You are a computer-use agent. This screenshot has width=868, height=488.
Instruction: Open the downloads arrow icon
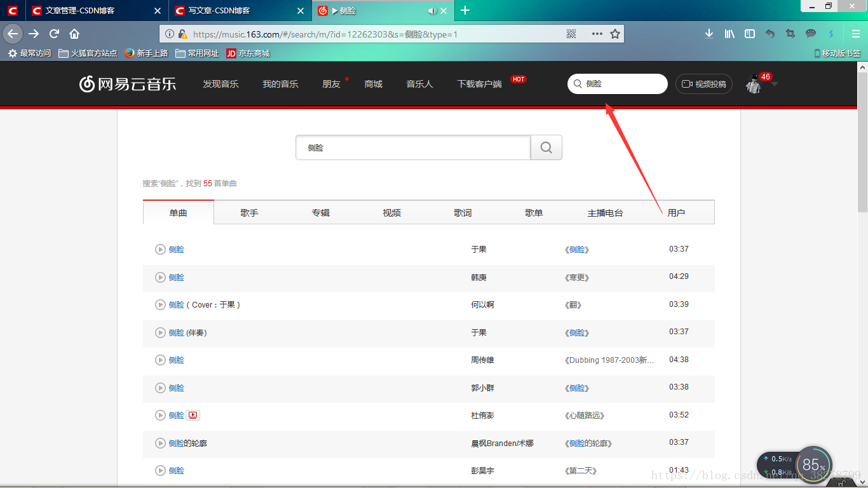(709, 34)
